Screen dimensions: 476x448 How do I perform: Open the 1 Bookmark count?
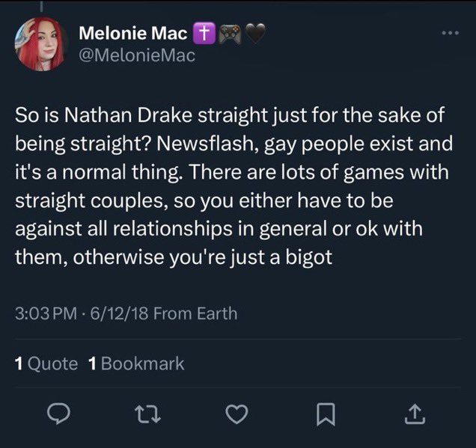136,363
